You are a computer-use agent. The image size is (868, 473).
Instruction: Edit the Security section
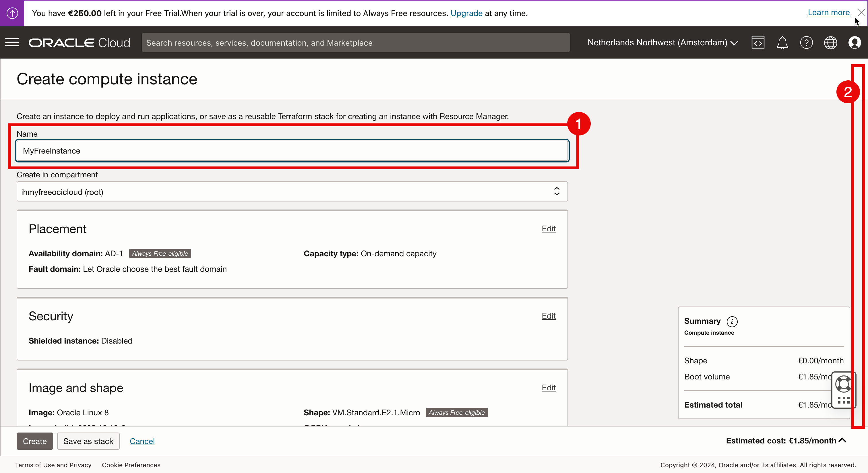click(x=548, y=316)
